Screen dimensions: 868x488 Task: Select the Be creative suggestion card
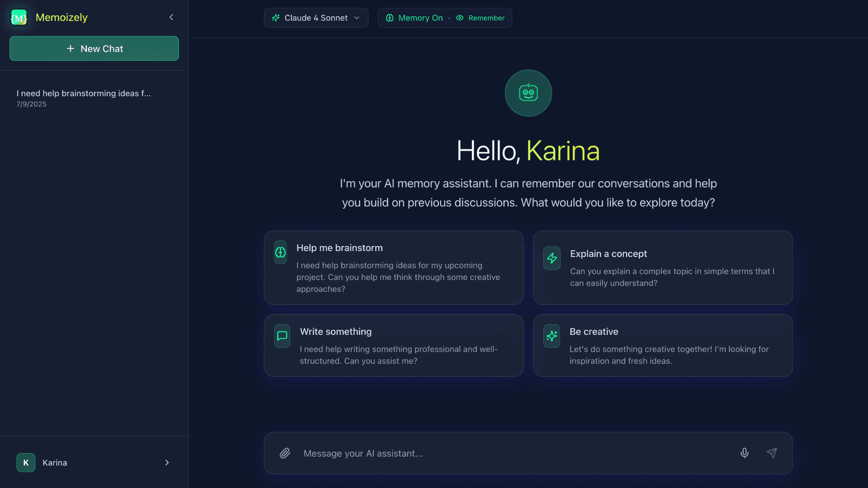[x=662, y=346]
